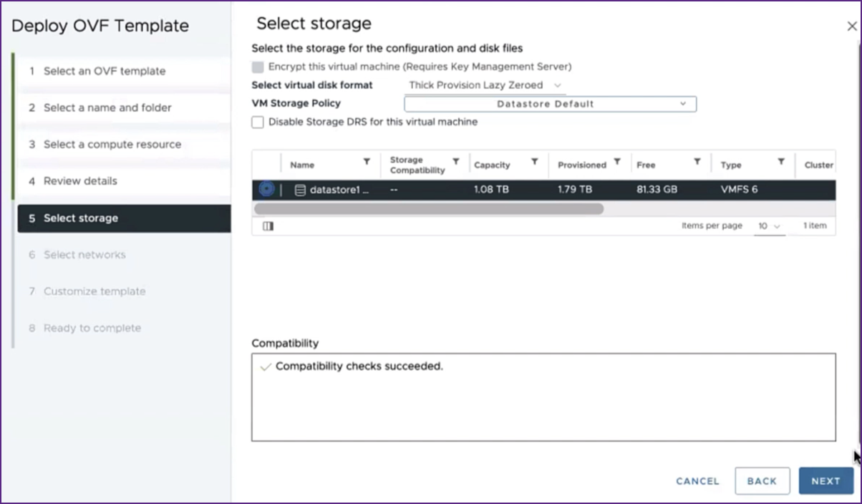Click the datastore1 name cell
862x504 pixels.
pyautogui.click(x=339, y=190)
